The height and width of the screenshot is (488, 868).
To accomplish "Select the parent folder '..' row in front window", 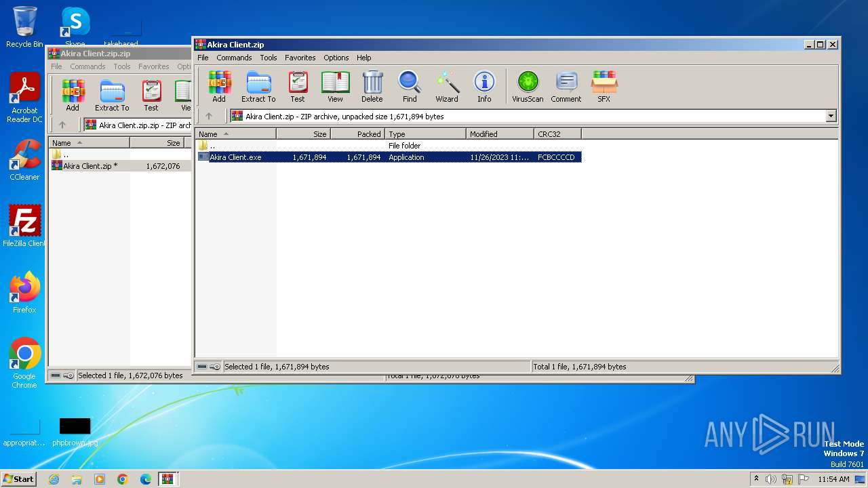I will 389,146.
